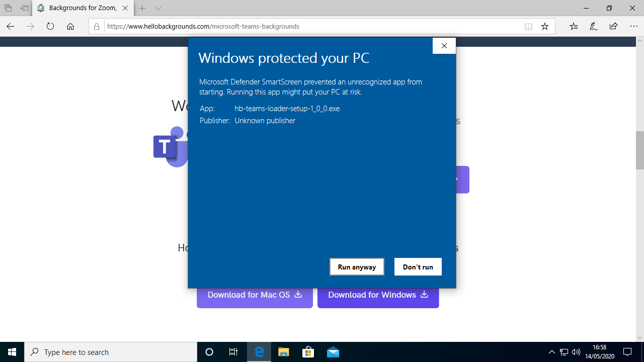Open File Explorer from taskbar
Viewport: 644px width, 362px height.
click(x=284, y=352)
